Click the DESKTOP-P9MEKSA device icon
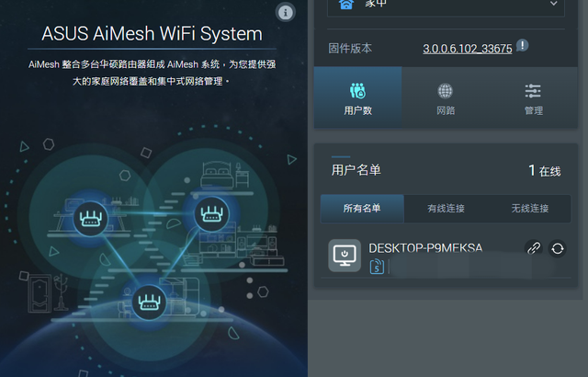588x377 pixels. pyautogui.click(x=345, y=256)
